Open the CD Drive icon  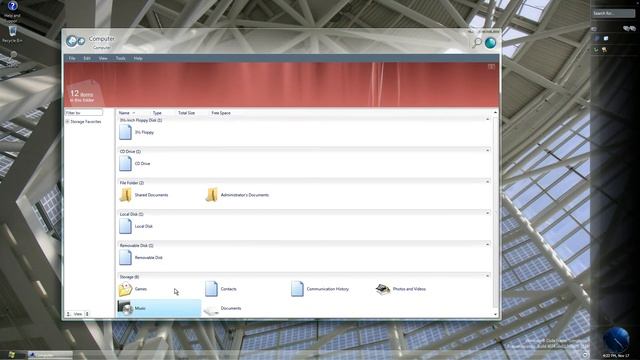click(125, 163)
